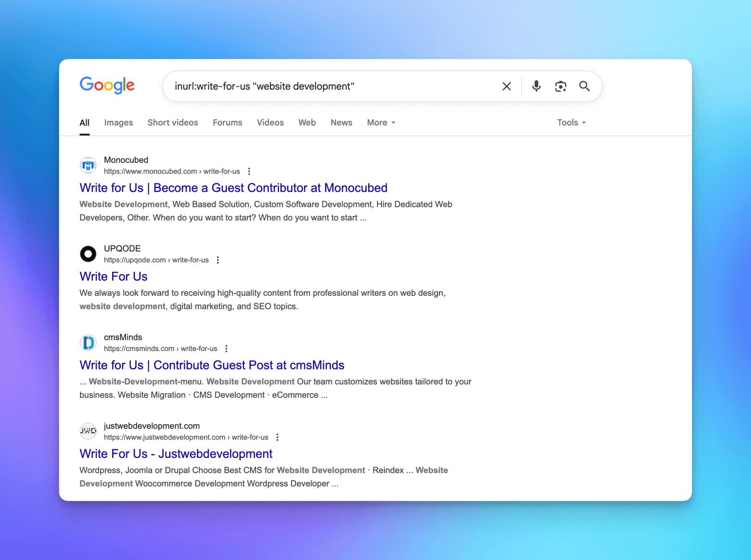Open the justwebdevelopment.com favicon icon
751x560 pixels.
click(x=88, y=431)
